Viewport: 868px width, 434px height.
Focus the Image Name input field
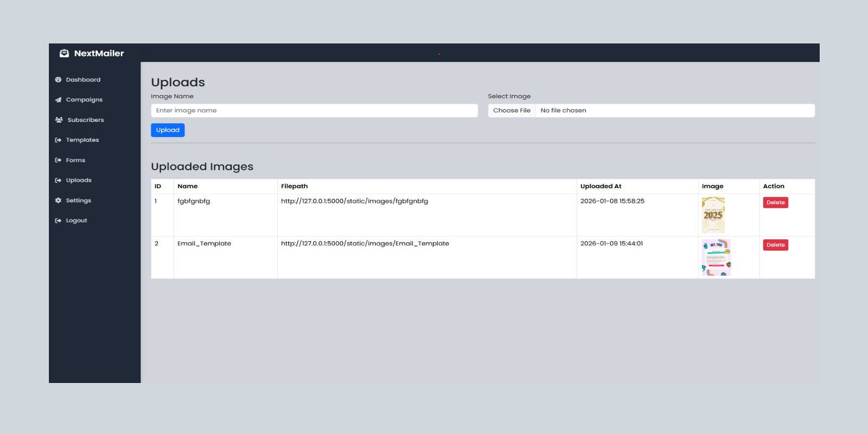[314, 111]
